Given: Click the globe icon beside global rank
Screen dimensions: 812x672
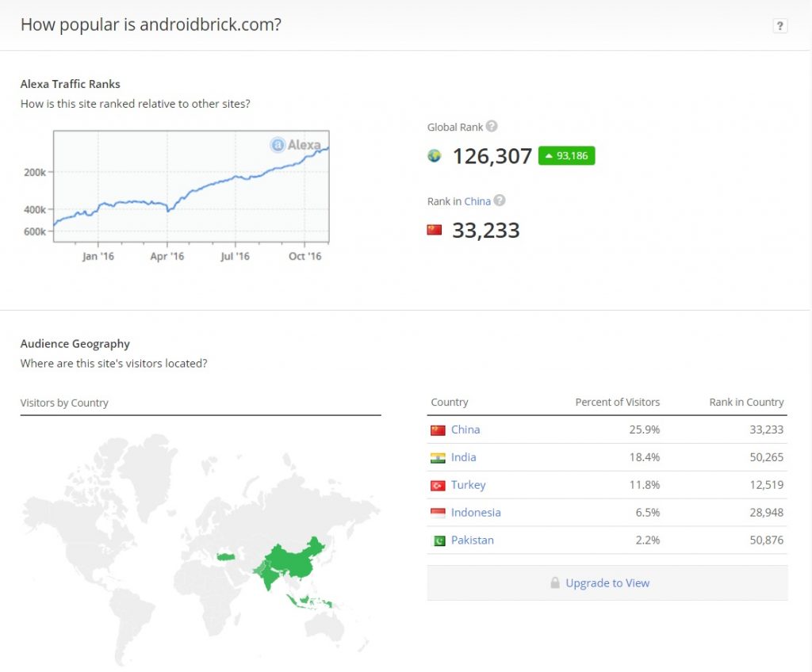Looking at the screenshot, I should point(435,156).
